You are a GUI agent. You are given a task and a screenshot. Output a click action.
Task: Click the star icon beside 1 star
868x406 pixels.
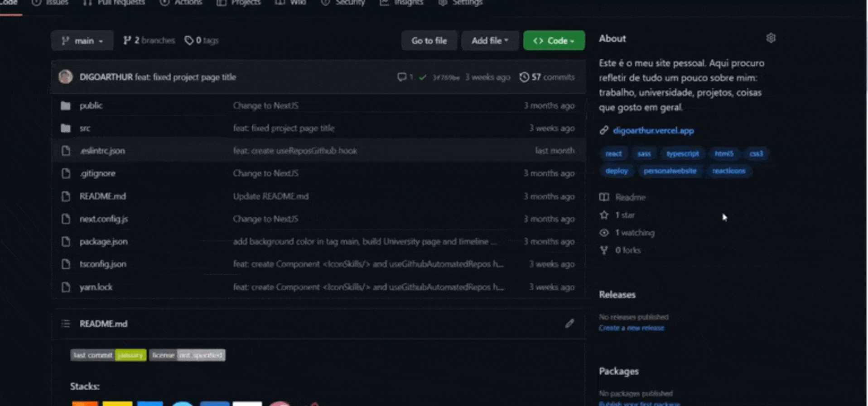(604, 215)
